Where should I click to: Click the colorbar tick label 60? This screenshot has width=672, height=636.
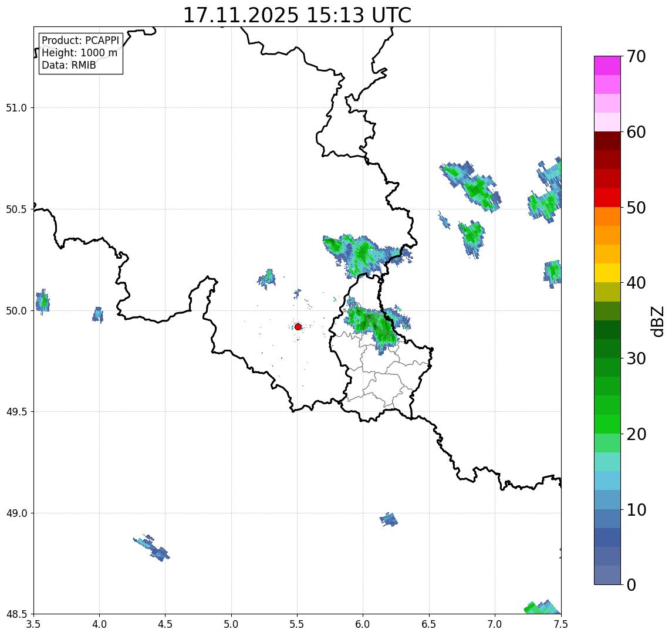(x=636, y=133)
